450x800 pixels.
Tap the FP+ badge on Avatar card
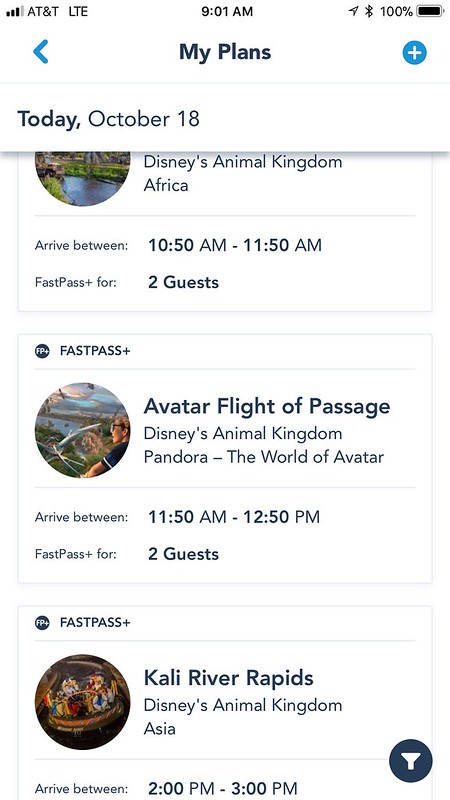[x=42, y=351]
